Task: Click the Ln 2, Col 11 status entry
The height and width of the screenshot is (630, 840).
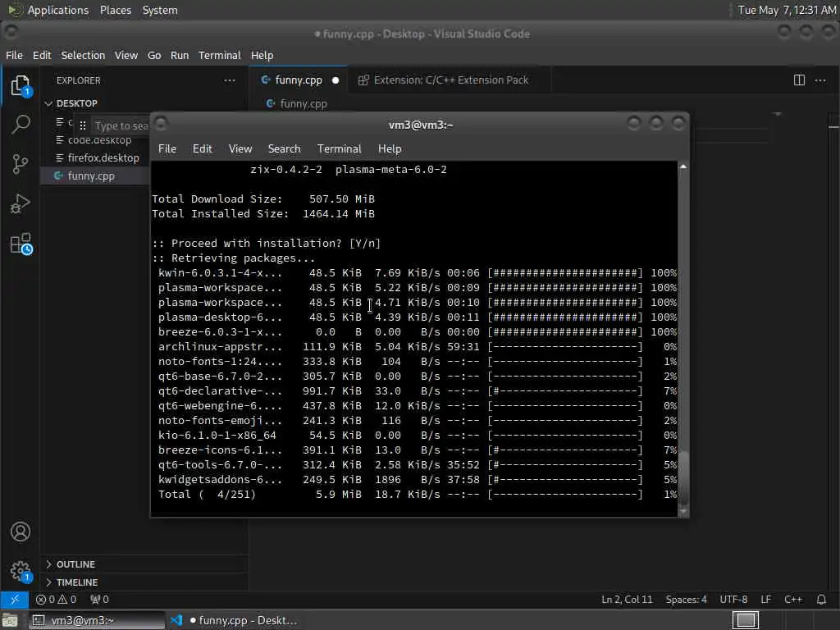Action: coord(627,600)
